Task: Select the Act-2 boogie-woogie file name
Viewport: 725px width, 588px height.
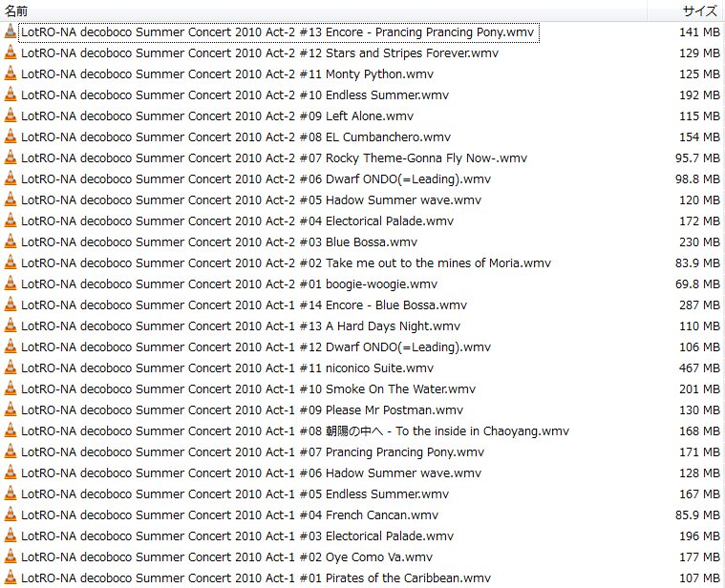Action: (229, 284)
